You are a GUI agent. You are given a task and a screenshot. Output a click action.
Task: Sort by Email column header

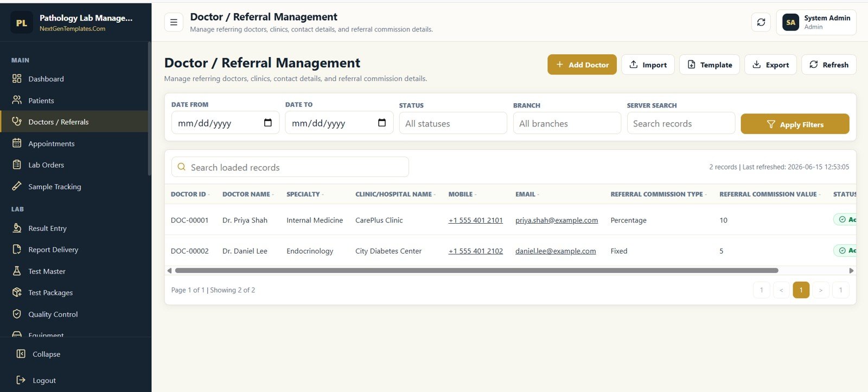click(x=527, y=194)
